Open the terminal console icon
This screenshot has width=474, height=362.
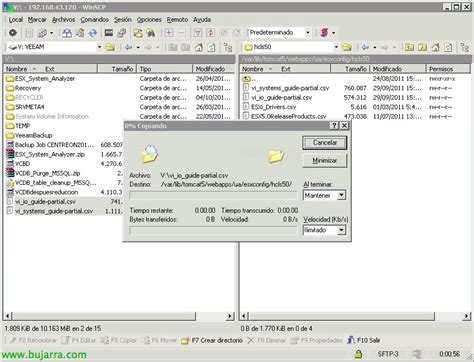pyautogui.click(x=109, y=33)
